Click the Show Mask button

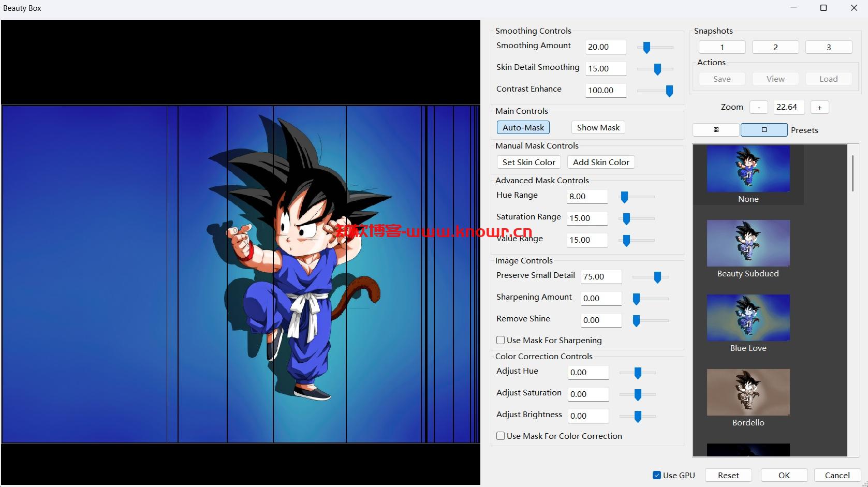coord(598,127)
